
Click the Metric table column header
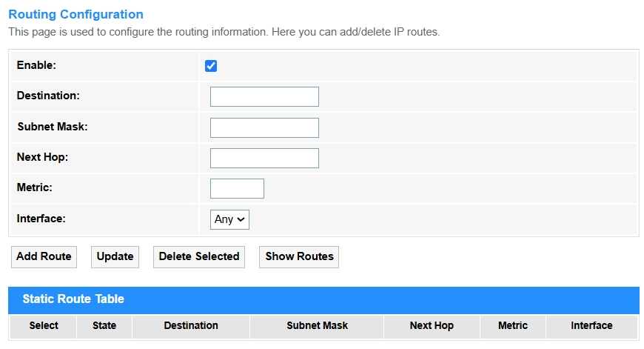(x=513, y=326)
